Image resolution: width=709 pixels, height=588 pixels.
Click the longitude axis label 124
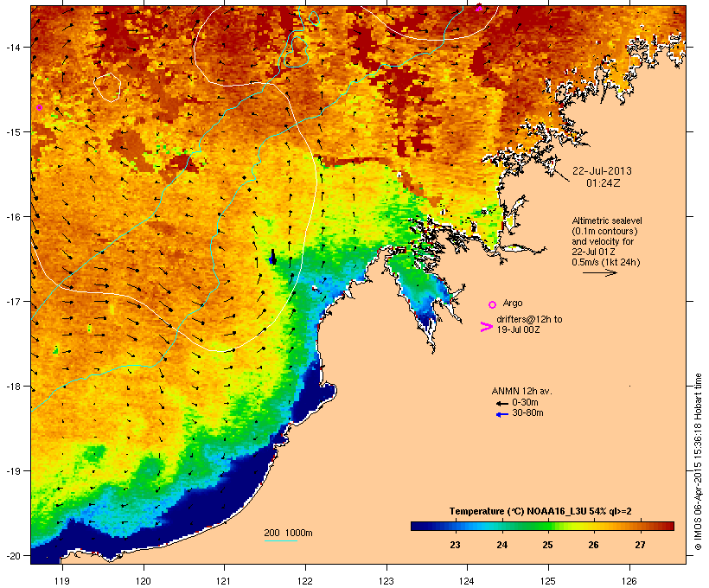467,581
